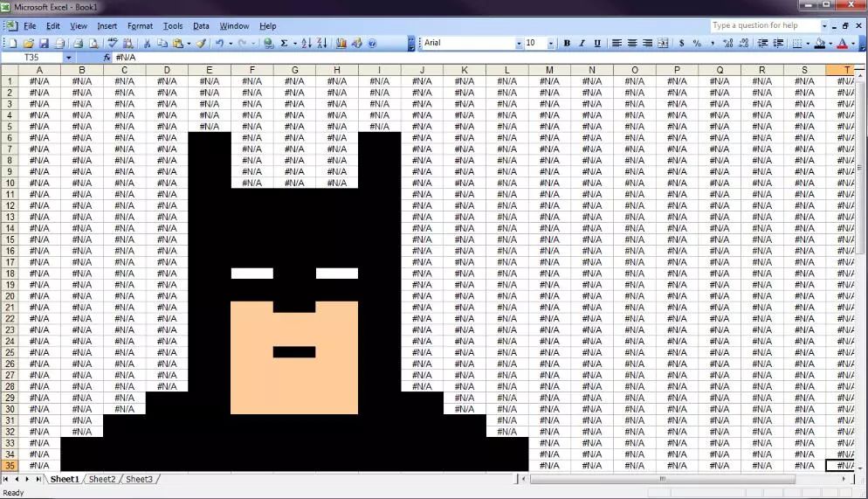Screen dimensions: 868x499
Task: Open the Tools menu
Action: pyautogui.click(x=173, y=26)
